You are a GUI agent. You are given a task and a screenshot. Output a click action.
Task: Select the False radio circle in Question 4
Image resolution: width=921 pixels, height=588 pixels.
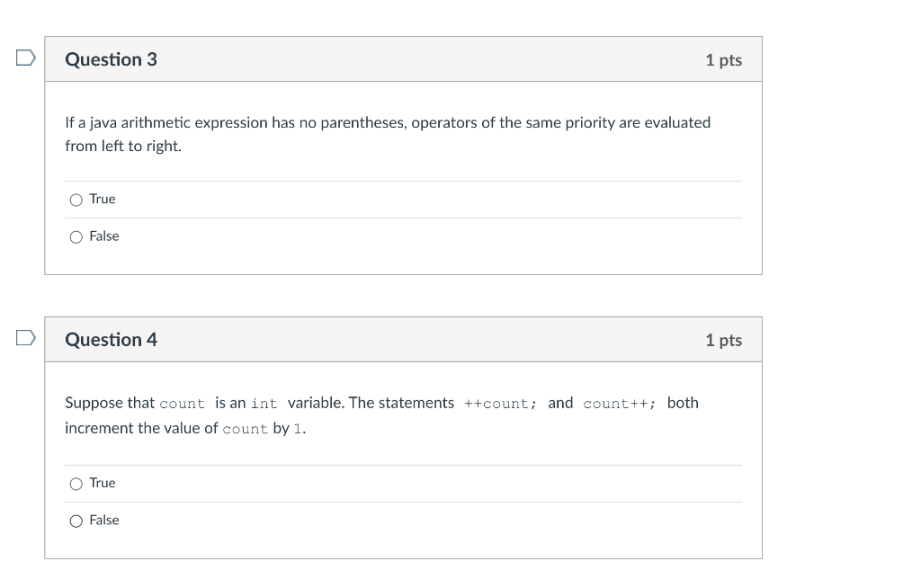click(76, 521)
